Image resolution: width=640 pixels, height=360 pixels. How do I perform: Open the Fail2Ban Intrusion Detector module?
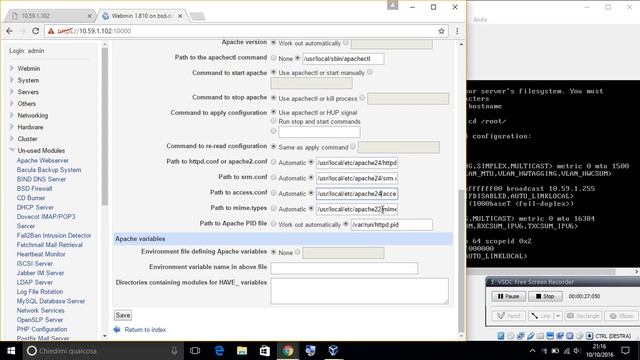tap(54, 236)
